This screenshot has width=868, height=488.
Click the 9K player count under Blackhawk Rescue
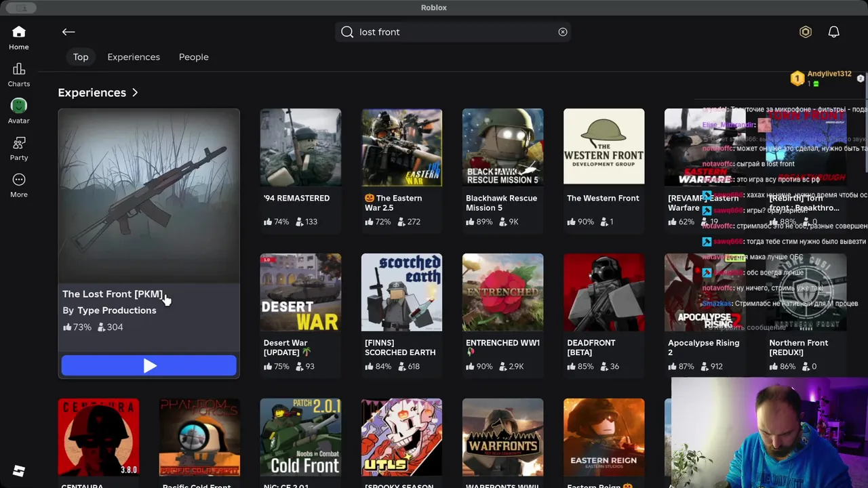point(509,222)
